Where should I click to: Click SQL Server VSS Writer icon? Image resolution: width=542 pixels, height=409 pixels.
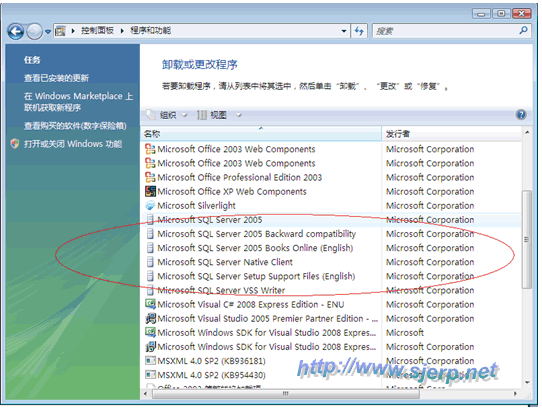coord(150,290)
